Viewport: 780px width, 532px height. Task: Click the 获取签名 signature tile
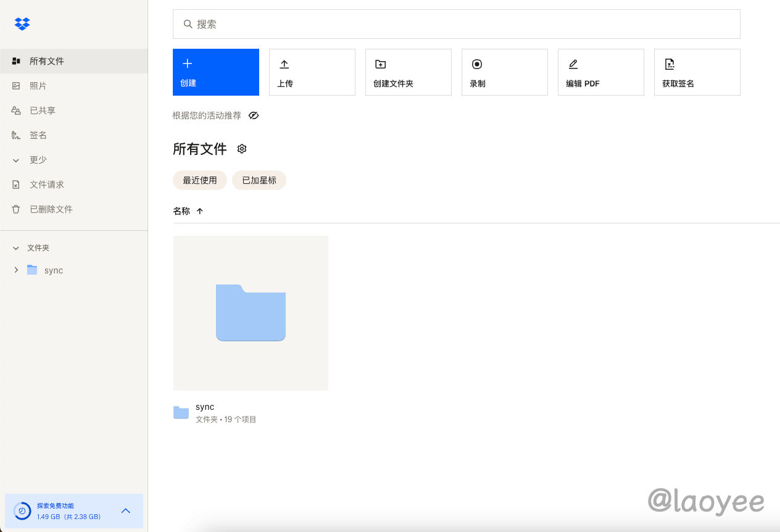pyautogui.click(x=697, y=72)
